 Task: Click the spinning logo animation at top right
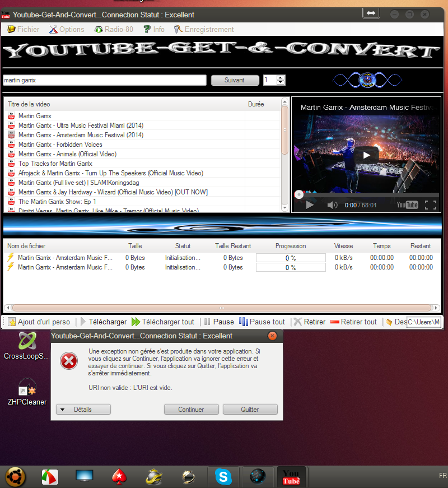click(x=367, y=80)
